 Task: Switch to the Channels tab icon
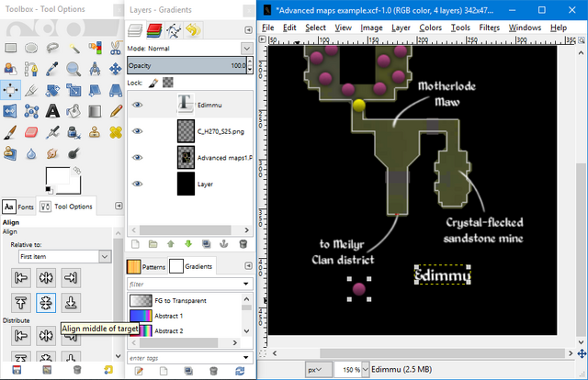coord(154,30)
